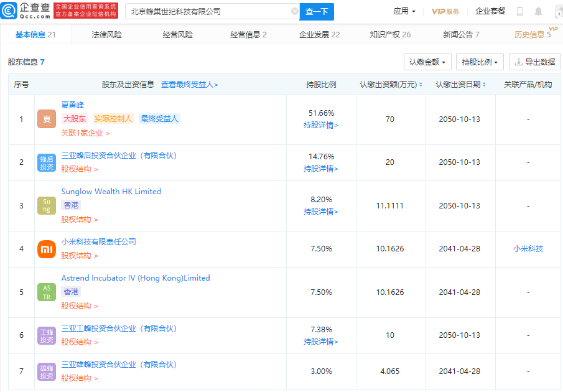Clear the search box text

click(x=294, y=11)
